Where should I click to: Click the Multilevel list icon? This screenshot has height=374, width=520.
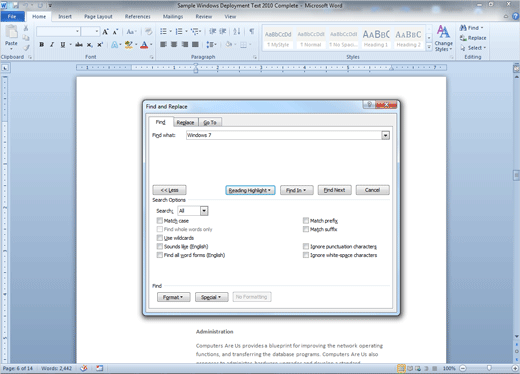(195, 32)
